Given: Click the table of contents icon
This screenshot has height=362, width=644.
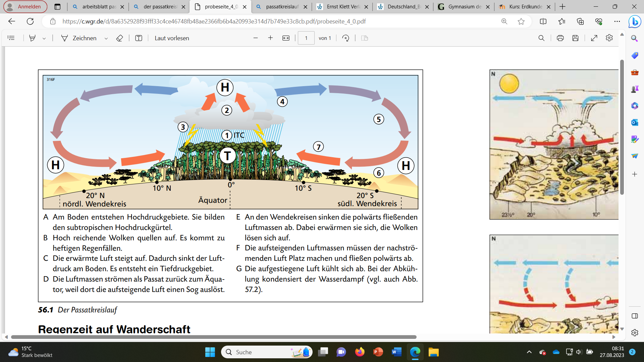Looking at the screenshot, I should 11,38.
